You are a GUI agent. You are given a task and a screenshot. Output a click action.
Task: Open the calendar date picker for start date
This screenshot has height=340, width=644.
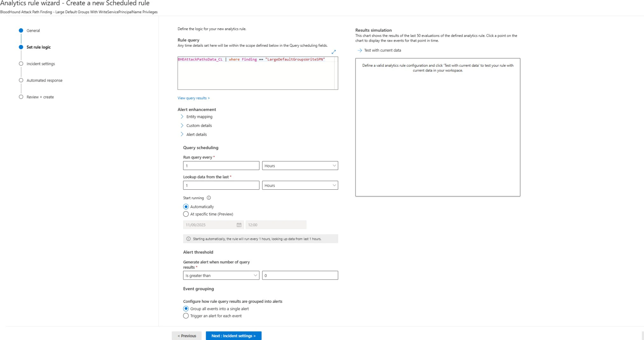coord(239,225)
